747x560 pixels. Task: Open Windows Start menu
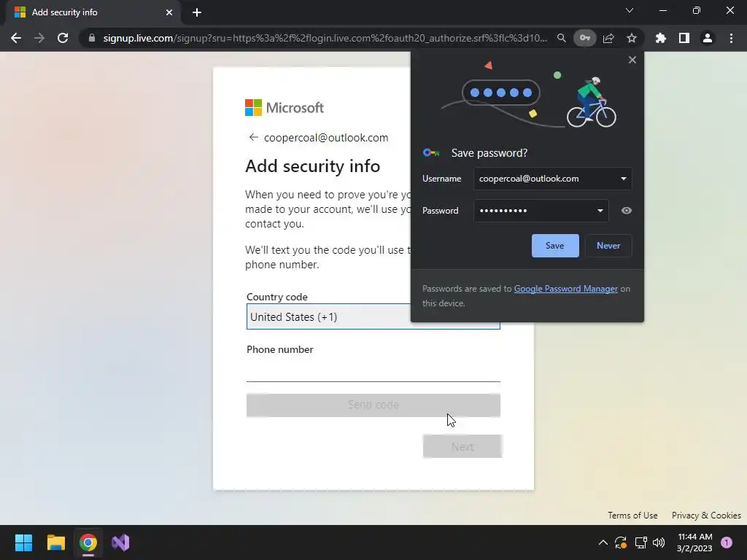pyautogui.click(x=23, y=542)
